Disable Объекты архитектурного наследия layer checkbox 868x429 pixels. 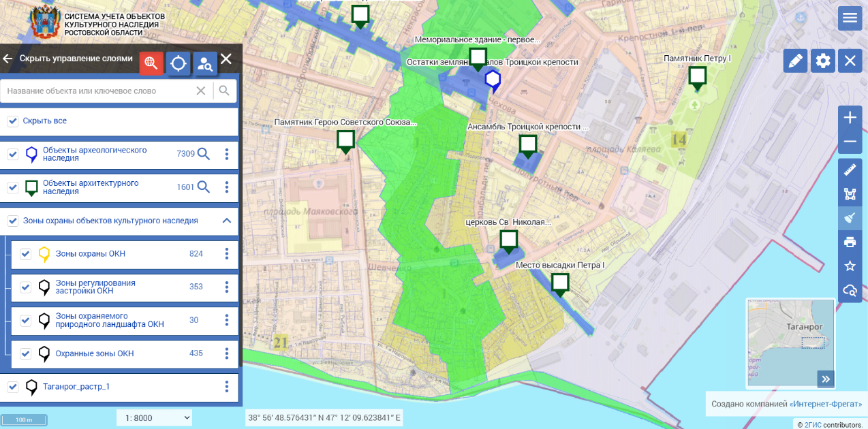click(12, 187)
